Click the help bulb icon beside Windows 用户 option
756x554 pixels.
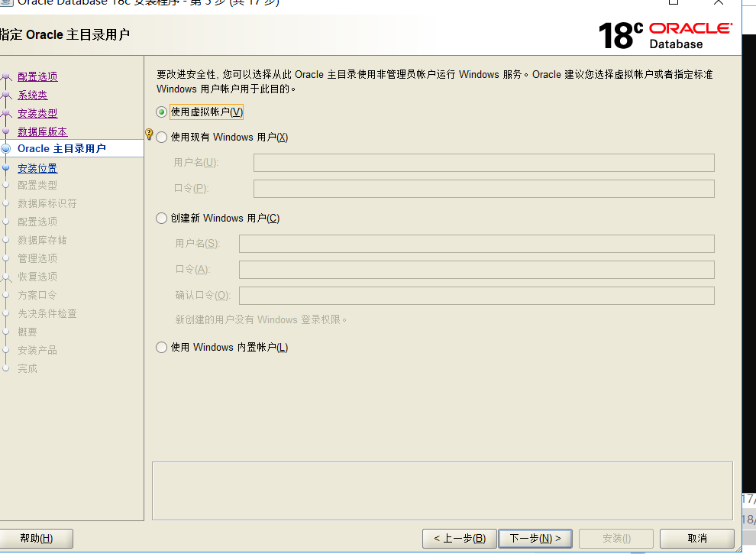pyautogui.click(x=148, y=135)
